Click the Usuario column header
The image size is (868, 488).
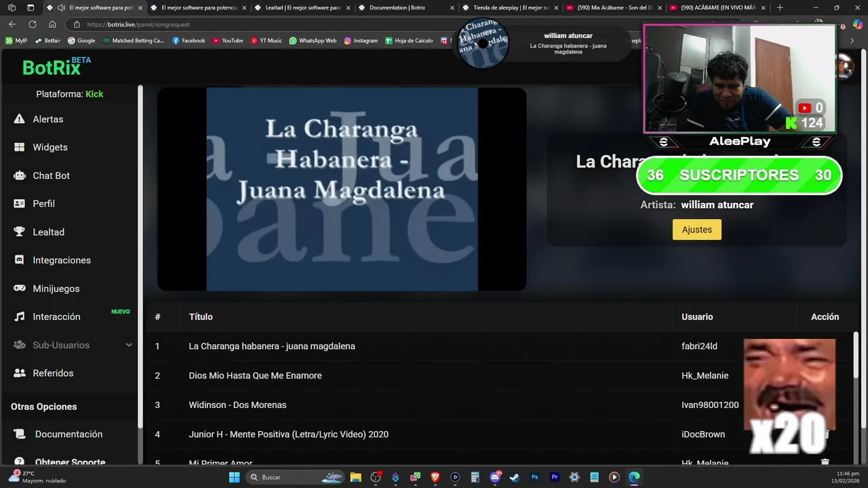pos(697,317)
